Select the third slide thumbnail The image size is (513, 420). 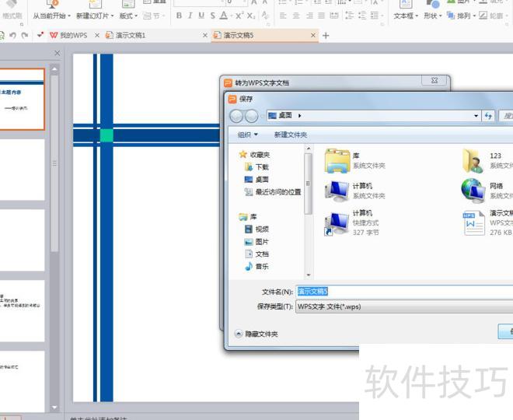22,240
